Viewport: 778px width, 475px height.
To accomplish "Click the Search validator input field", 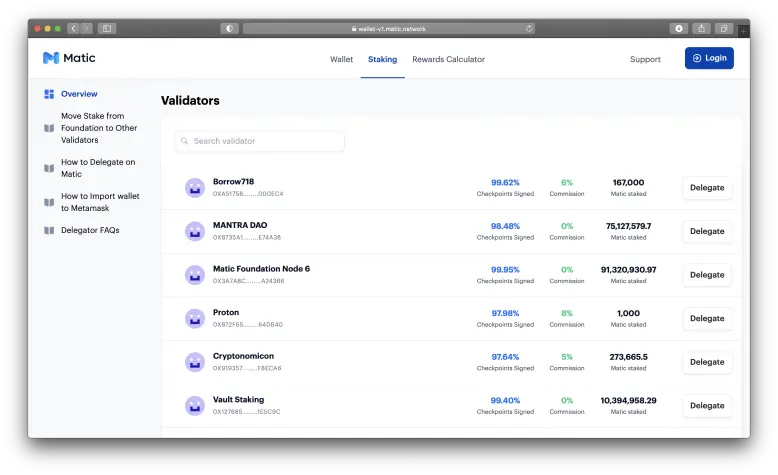I will [259, 141].
